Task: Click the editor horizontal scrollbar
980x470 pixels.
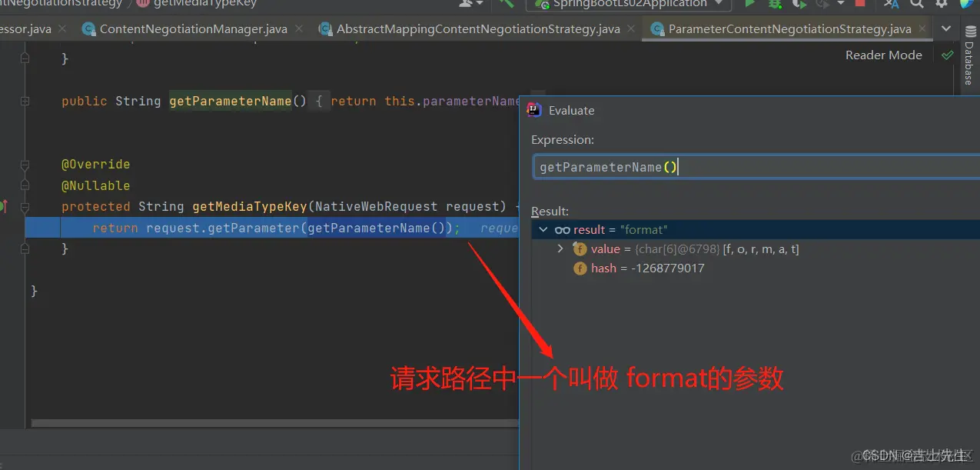Action: pyautogui.click(x=274, y=423)
